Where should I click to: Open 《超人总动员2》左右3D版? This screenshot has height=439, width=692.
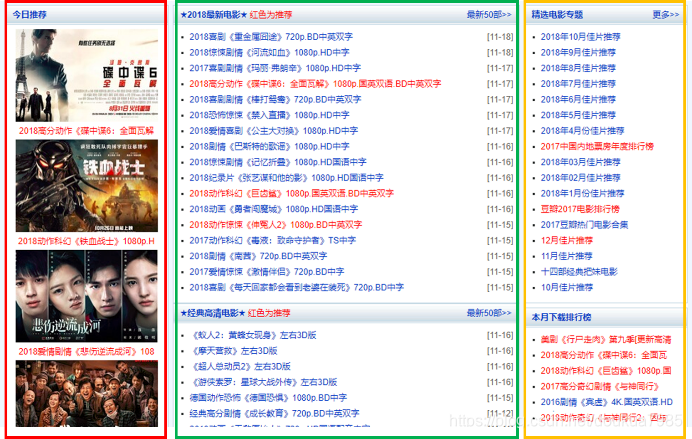[240, 367]
